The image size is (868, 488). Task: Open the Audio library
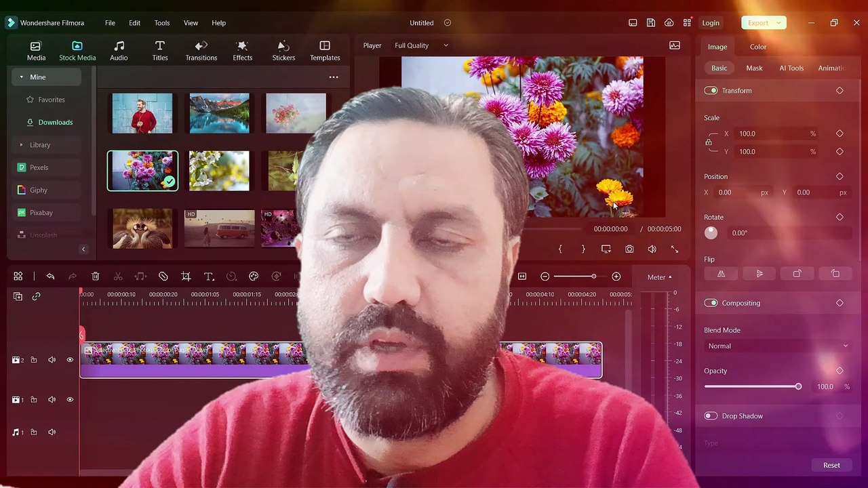(119, 51)
